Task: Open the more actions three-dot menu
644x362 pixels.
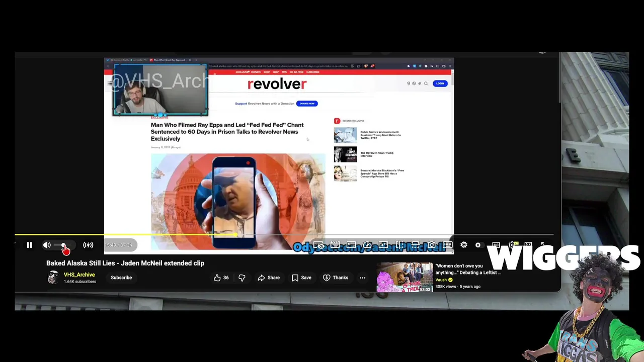Action: (x=362, y=278)
